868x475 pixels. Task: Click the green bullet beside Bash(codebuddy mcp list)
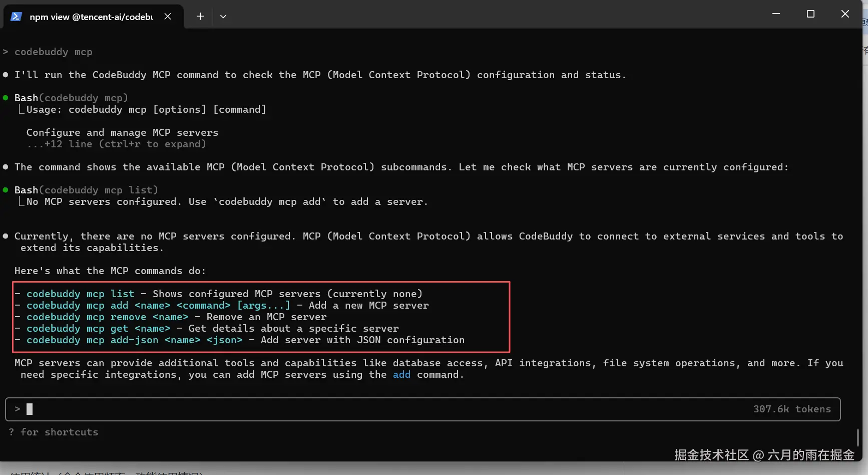[6, 190]
